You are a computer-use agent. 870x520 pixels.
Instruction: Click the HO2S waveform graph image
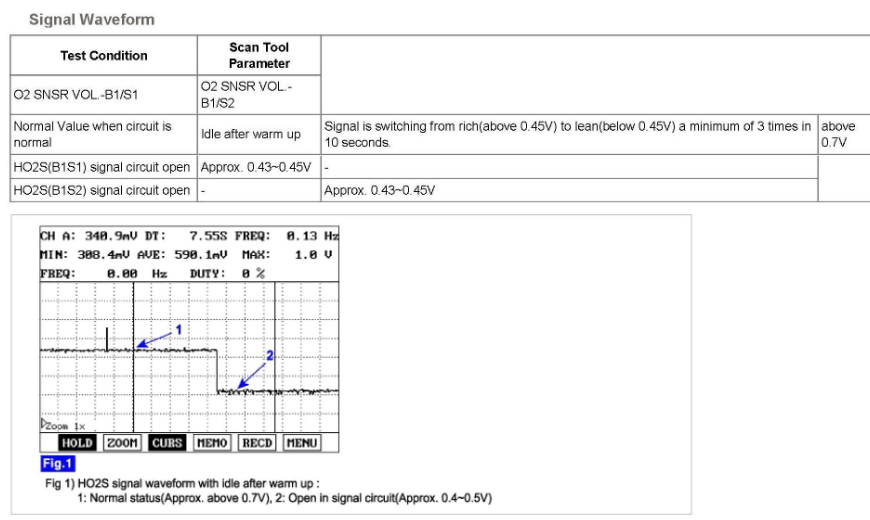tap(189, 339)
